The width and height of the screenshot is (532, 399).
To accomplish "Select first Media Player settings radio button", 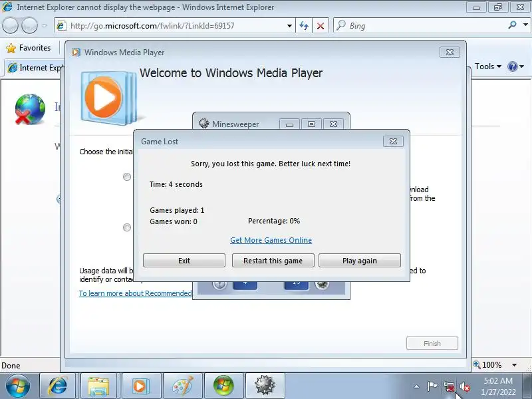I will [127, 177].
